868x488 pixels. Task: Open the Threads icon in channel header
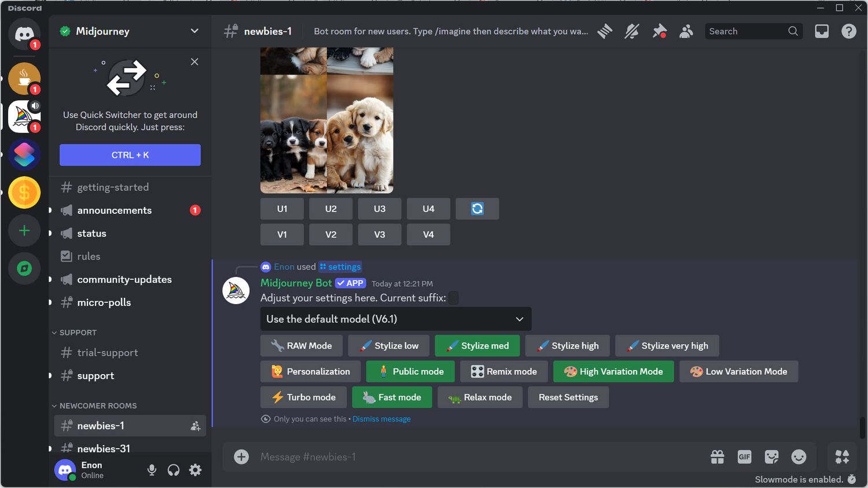click(605, 31)
